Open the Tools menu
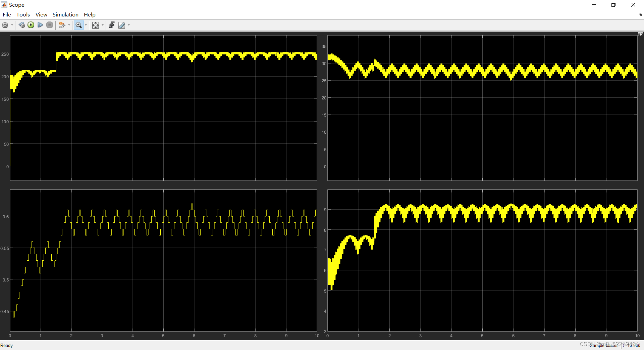 click(22, 14)
